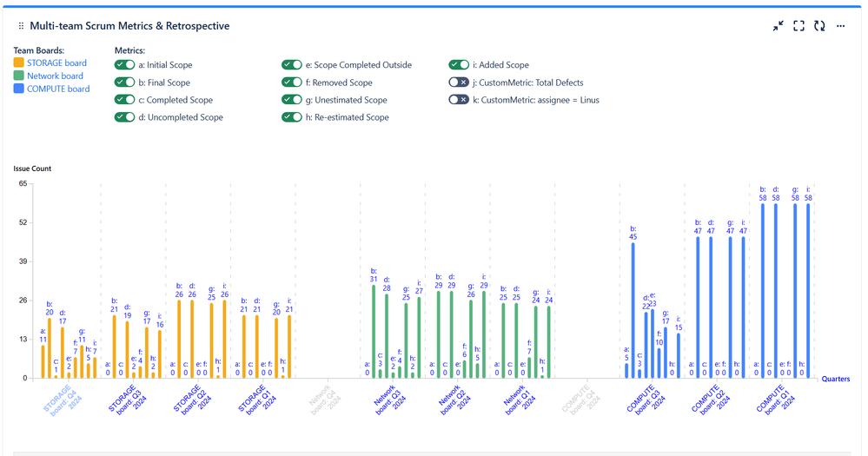868x456 pixels.
Task: Select Network board Q2 2024 axis label
Action: pyautogui.click(x=454, y=400)
